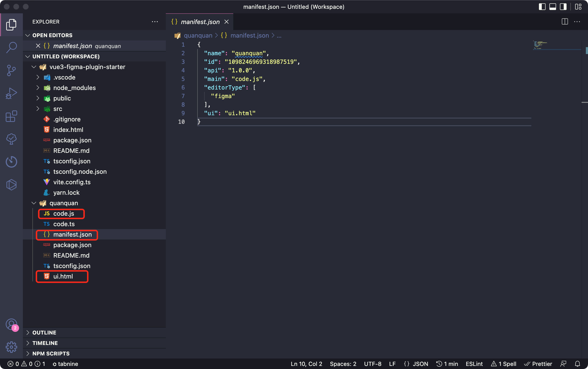Screen dimensions: 588x369
Task: Open the Source Control view
Action: click(11, 70)
